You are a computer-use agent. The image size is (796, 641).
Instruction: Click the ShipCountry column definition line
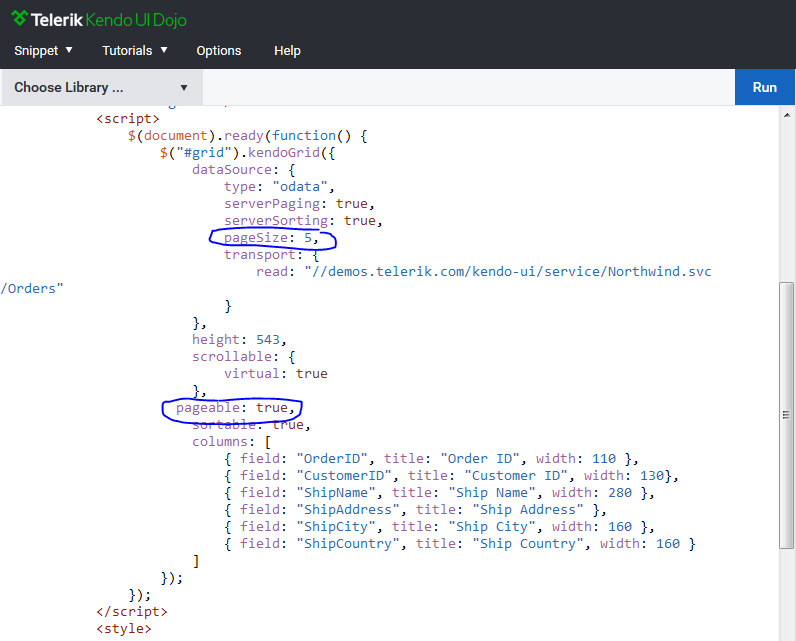click(459, 544)
